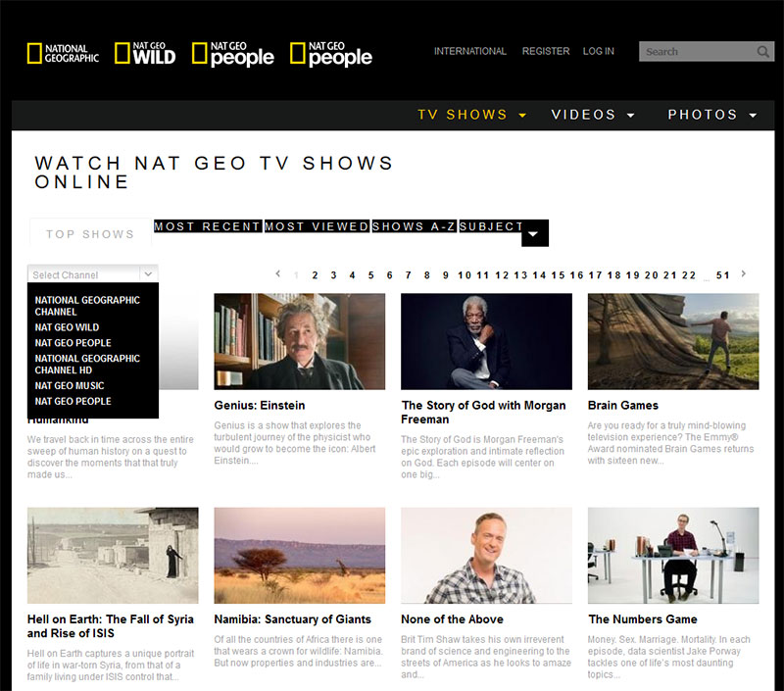
Task: Go to next page arrow in pagination
Action: pyautogui.click(x=744, y=274)
